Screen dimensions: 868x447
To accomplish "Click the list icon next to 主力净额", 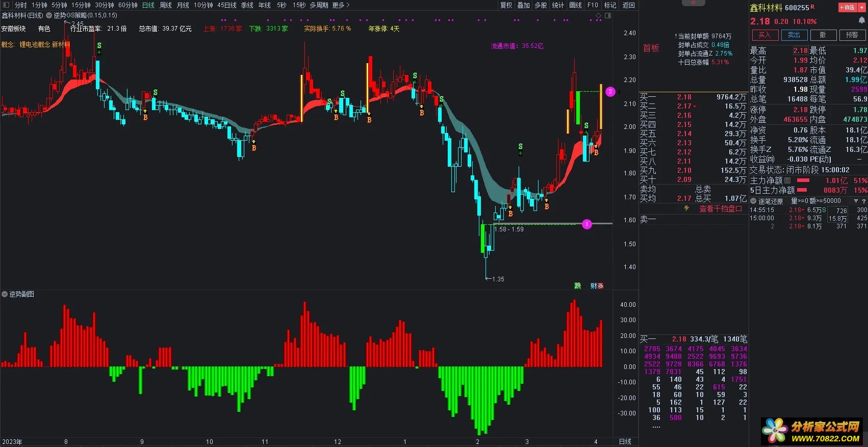I will (x=787, y=180).
